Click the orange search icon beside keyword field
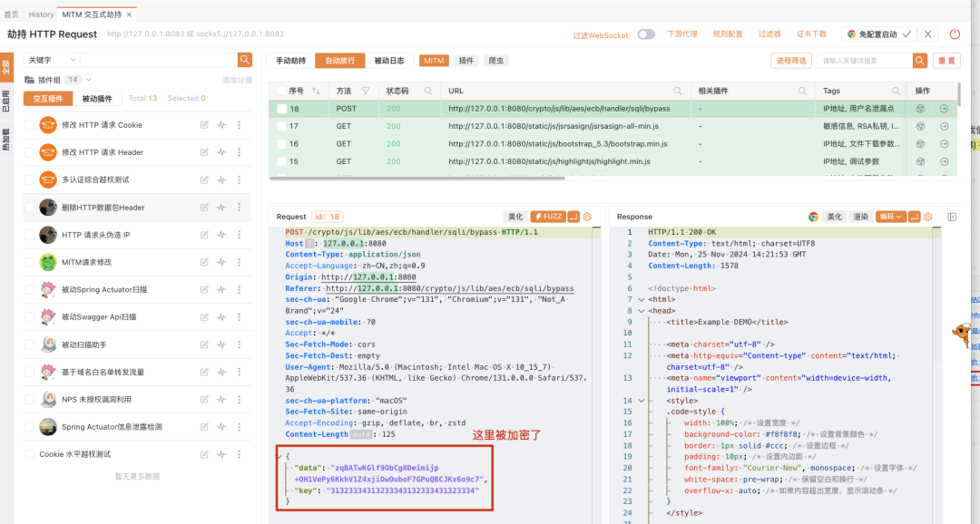Screen dimensions: 980x524 245,60
